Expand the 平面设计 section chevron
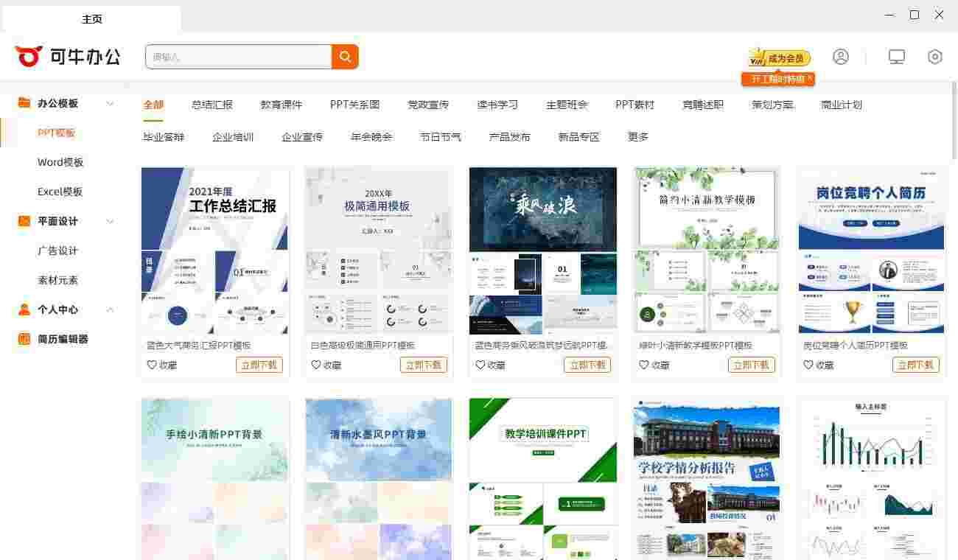The width and height of the screenshot is (958, 560). pyautogui.click(x=111, y=221)
